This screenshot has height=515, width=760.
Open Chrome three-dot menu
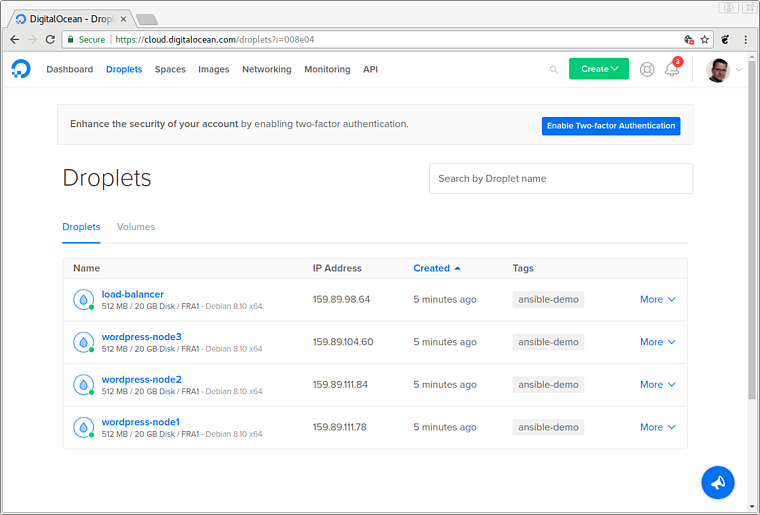(745, 40)
